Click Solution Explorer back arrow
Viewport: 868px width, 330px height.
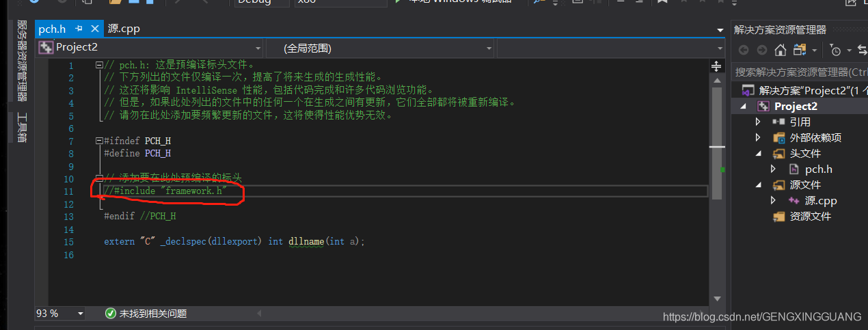click(744, 50)
